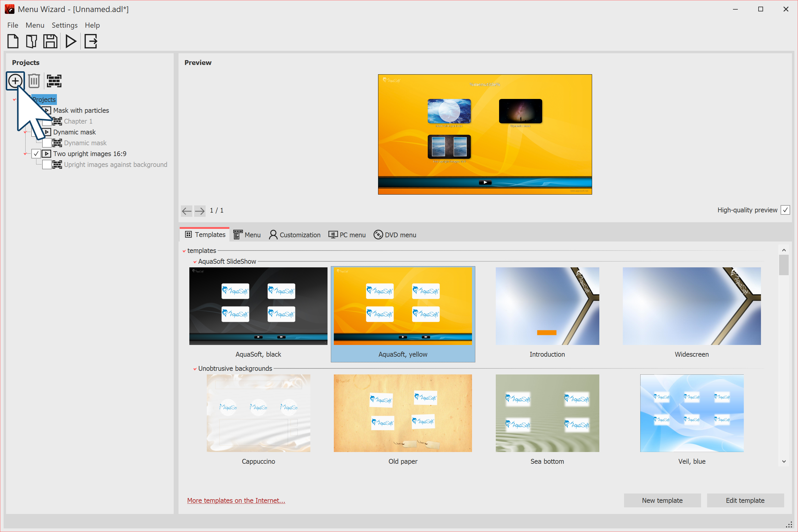Collapse the AquaSoft SlideShow template group
This screenshot has height=532, width=798.
(195, 262)
